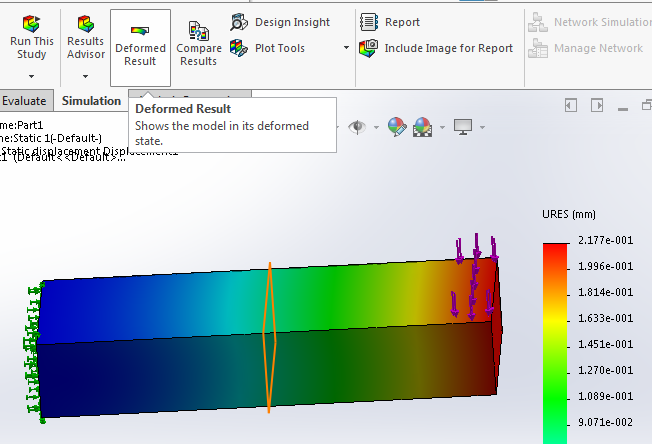Click legend value 1.814e-001

[605, 292]
